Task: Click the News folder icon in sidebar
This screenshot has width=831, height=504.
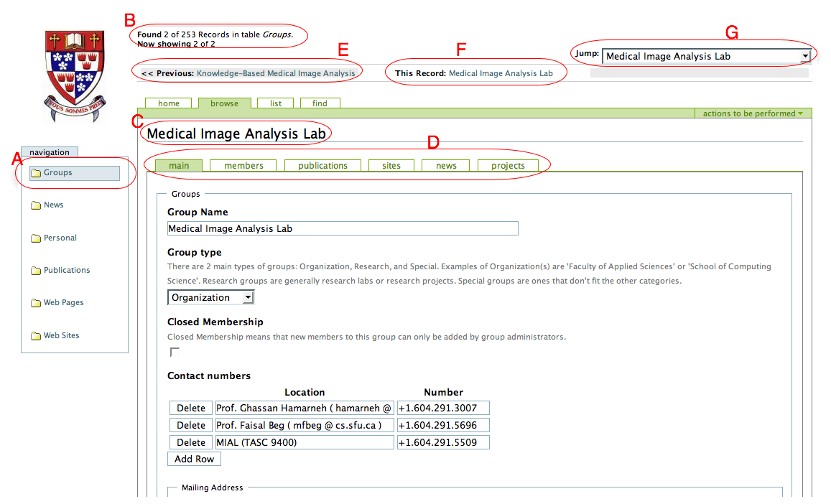Action: click(x=36, y=205)
